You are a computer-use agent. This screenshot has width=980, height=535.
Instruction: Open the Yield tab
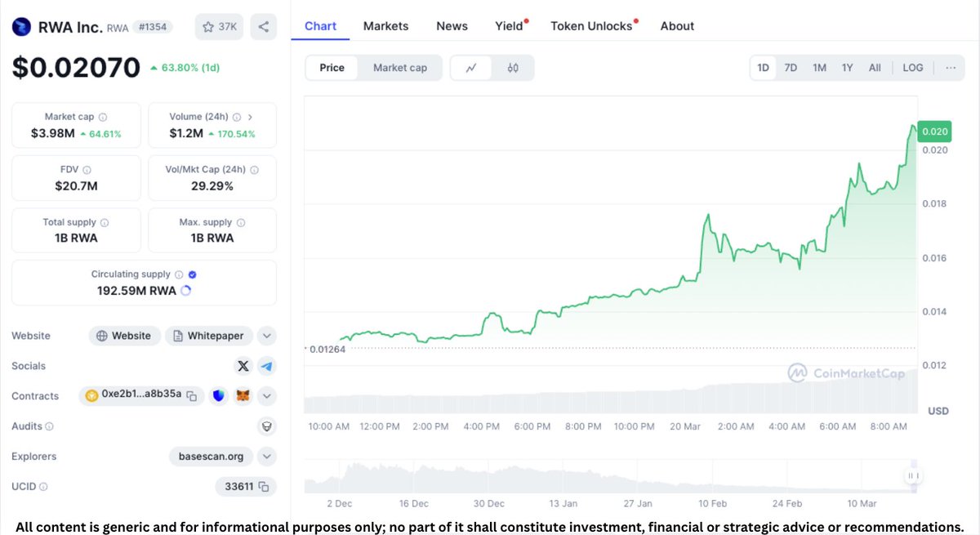510,26
